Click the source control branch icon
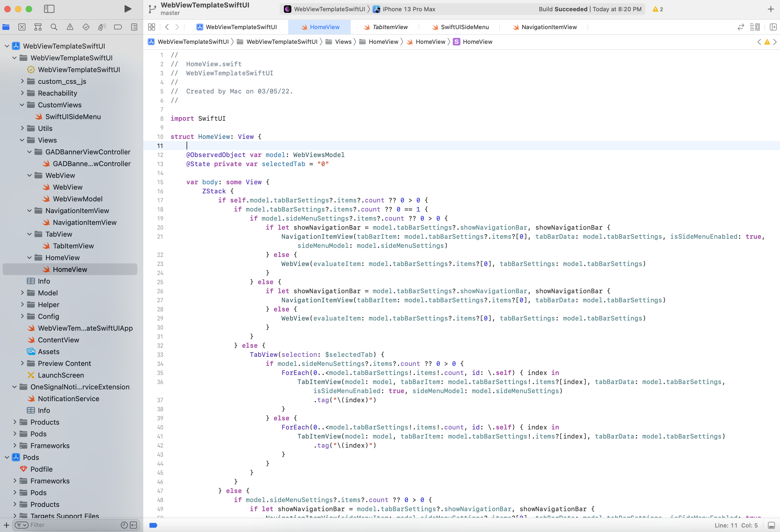This screenshot has height=532, width=780. (x=152, y=9)
